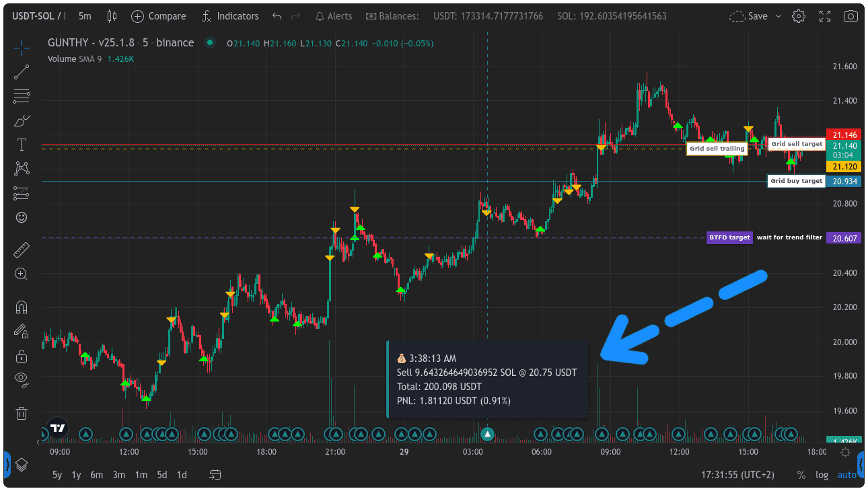868x491 pixels.
Task: Open the Alerts panel
Action: point(333,16)
